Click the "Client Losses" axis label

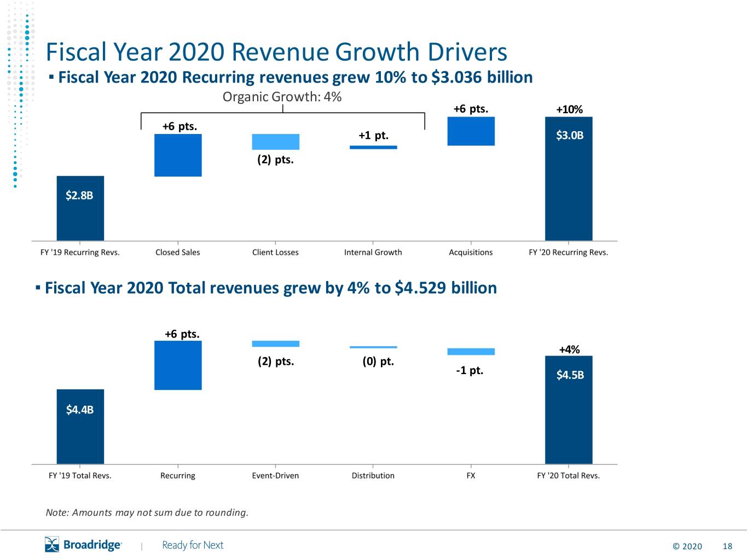coord(275,252)
